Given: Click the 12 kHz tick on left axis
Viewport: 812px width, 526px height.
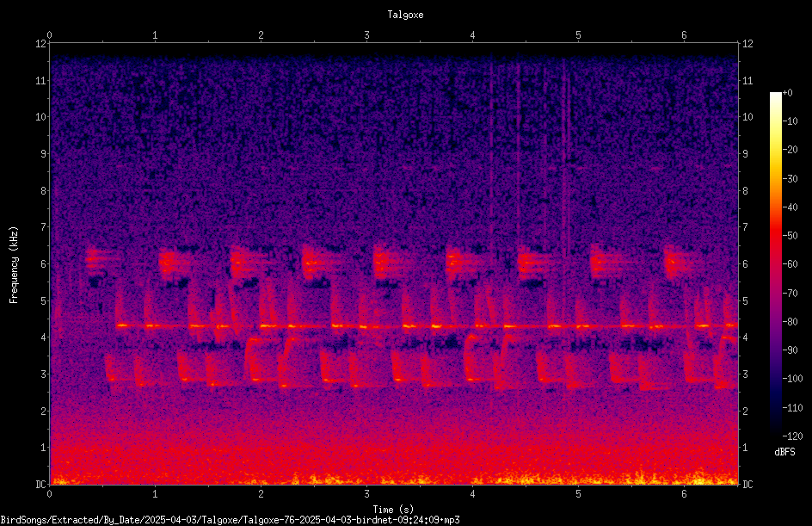Looking at the screenshot, I should (41, 44).
